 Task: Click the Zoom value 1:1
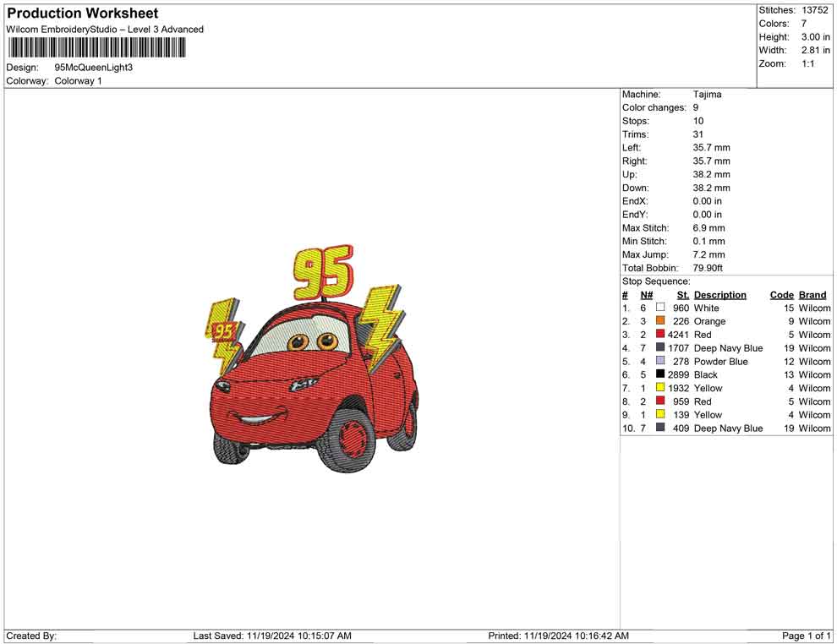807,63
